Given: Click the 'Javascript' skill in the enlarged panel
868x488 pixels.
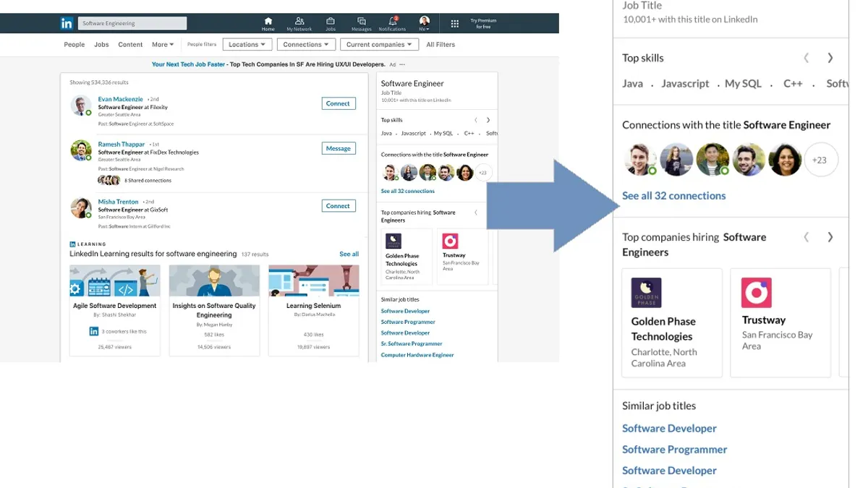Looking at the screenshot, I should (x=685, y=83).
